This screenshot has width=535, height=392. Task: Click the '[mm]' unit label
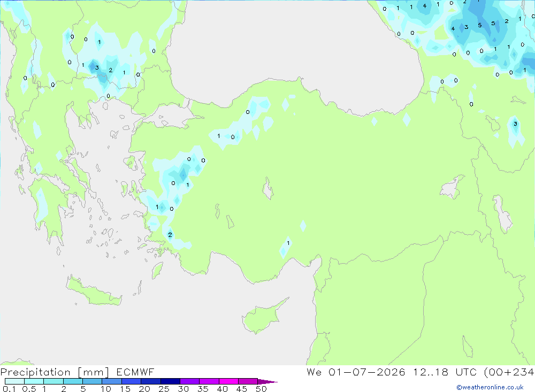[x=93, y=372]
